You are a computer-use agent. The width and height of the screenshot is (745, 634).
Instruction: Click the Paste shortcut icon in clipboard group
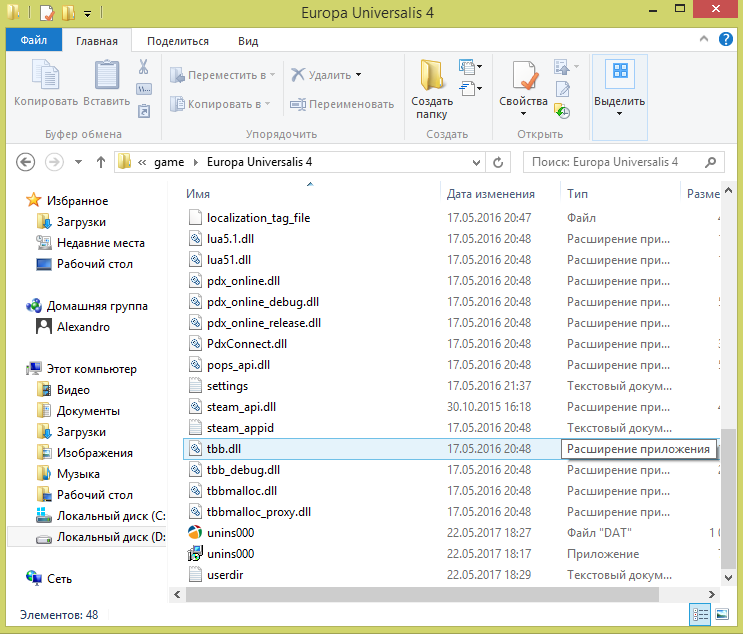(144, 111)
